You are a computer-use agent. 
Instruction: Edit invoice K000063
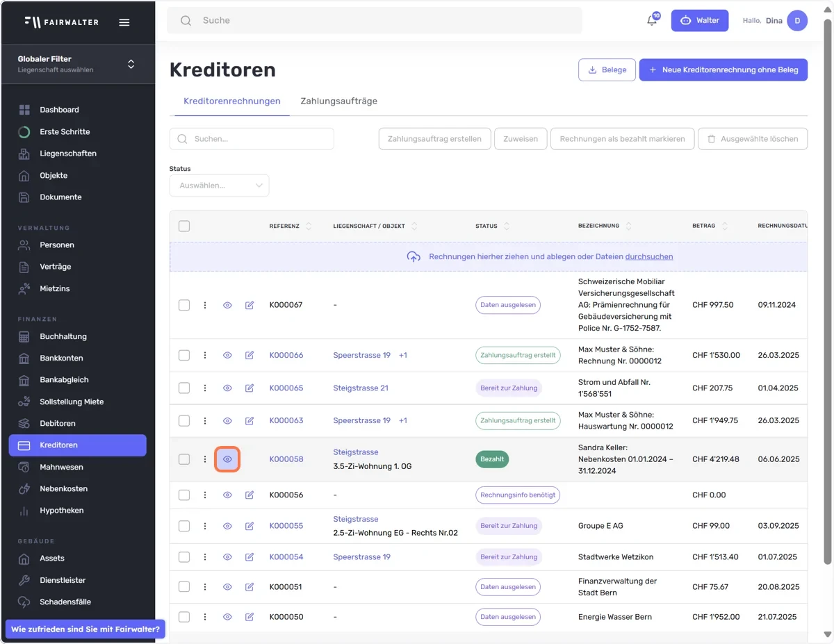coord(250,420)
